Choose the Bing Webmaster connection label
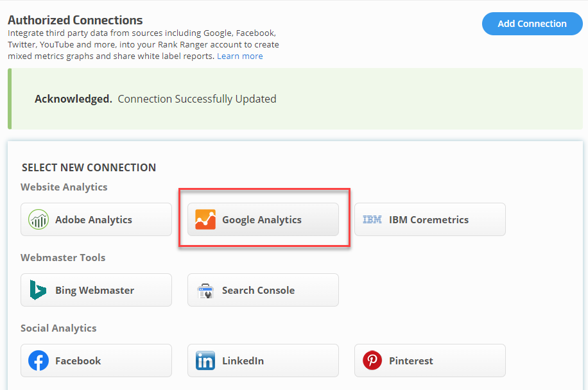Screen dimensions: 588x390 (95, 290)
